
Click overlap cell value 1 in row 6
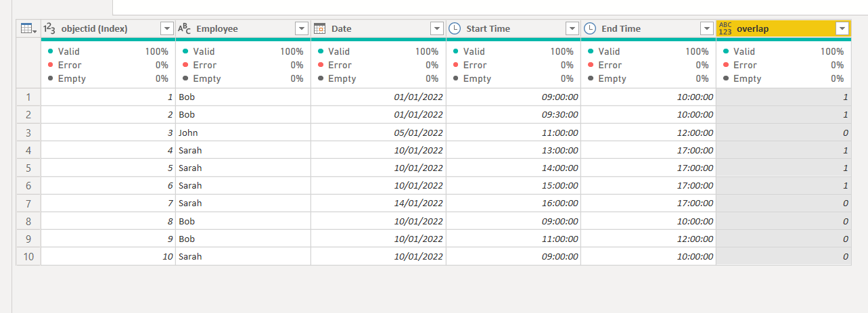pos(783,185)
